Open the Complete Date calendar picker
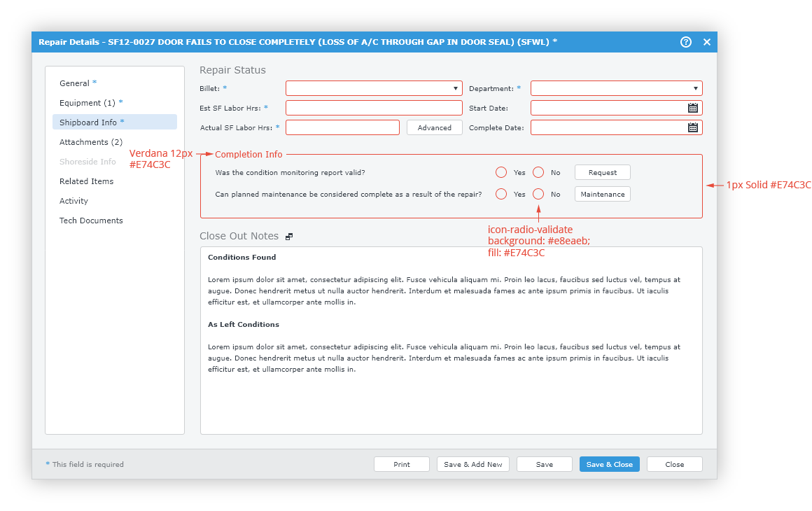 point(693,127)
